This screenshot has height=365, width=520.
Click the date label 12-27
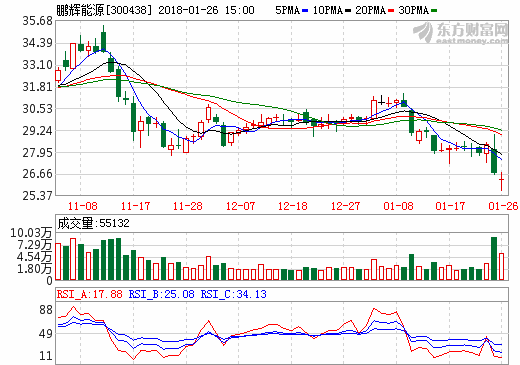click(x=345, y=206)
